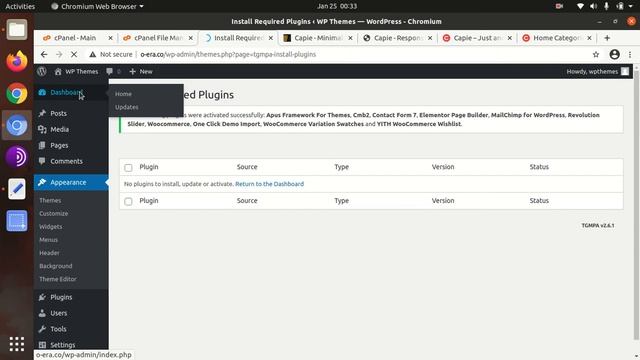The height and width of the screenshot is (360, 640).
Task: Open the Wi-Fi network indicator
Action: 580,6
